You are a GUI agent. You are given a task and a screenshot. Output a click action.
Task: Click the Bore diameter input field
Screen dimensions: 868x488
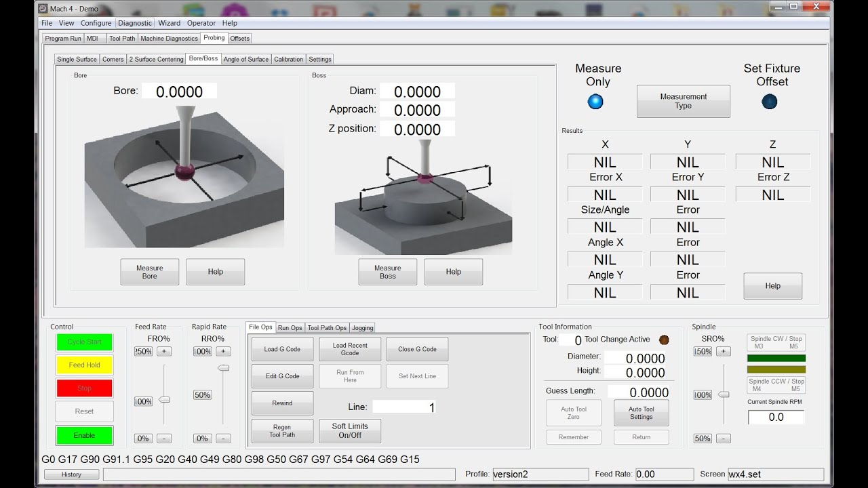179,91
